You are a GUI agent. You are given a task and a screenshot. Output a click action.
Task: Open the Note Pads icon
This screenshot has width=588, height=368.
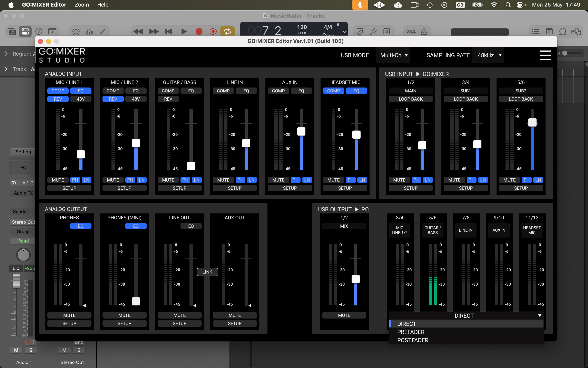549,31
